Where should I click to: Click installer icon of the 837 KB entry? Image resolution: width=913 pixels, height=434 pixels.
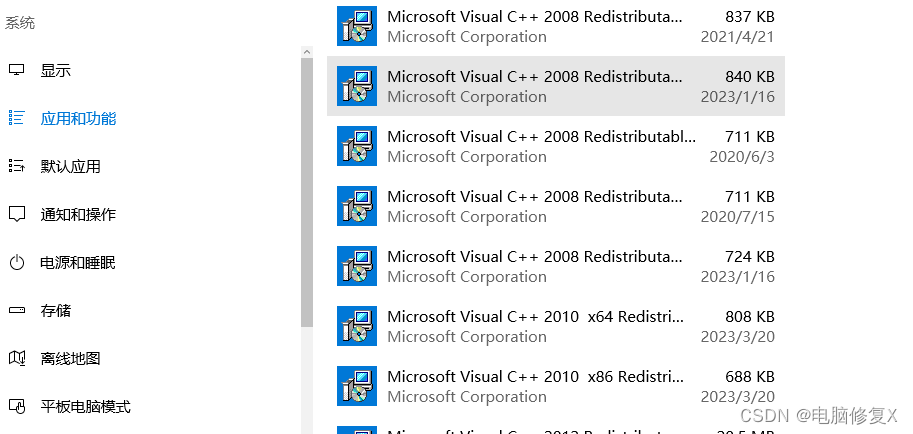tap(357, 26)
